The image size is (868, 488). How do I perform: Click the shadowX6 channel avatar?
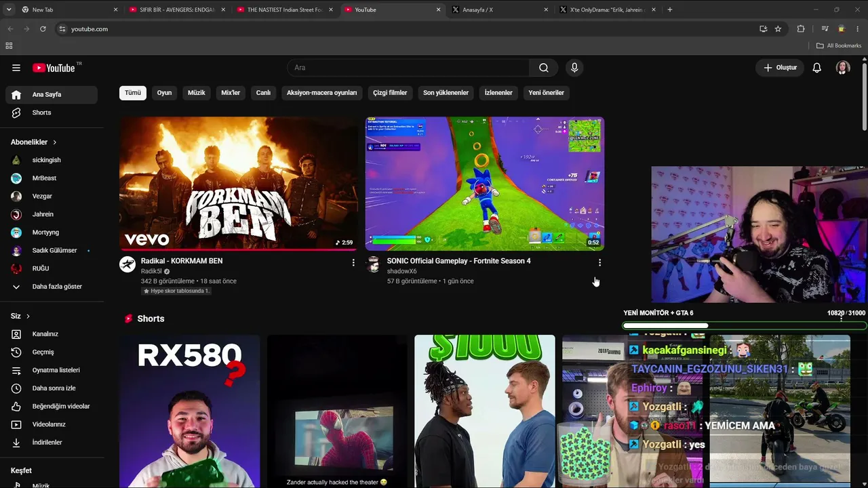(374, 264)
